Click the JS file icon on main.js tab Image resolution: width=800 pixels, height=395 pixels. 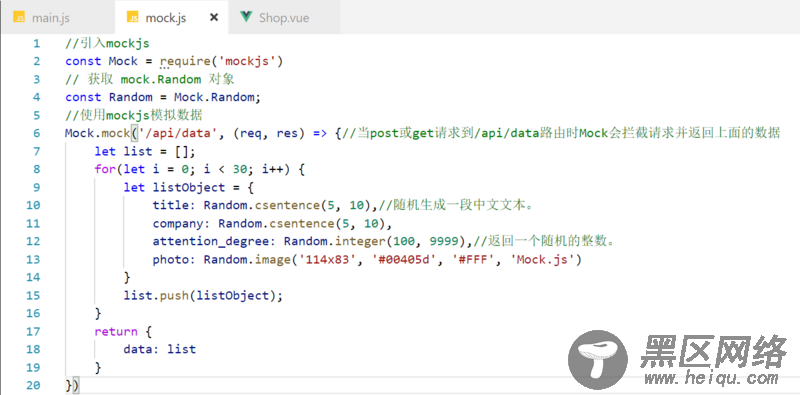click(x=19, y=18)
